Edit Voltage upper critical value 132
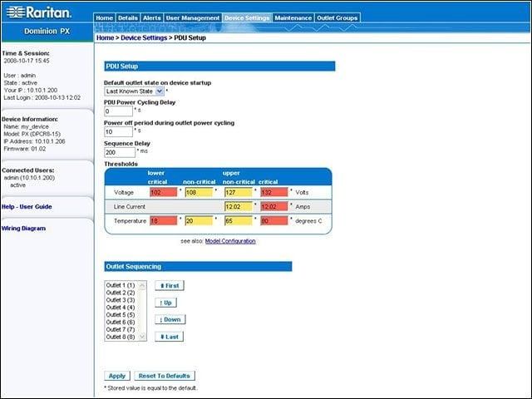532x399 pixels. click(274, 192)
